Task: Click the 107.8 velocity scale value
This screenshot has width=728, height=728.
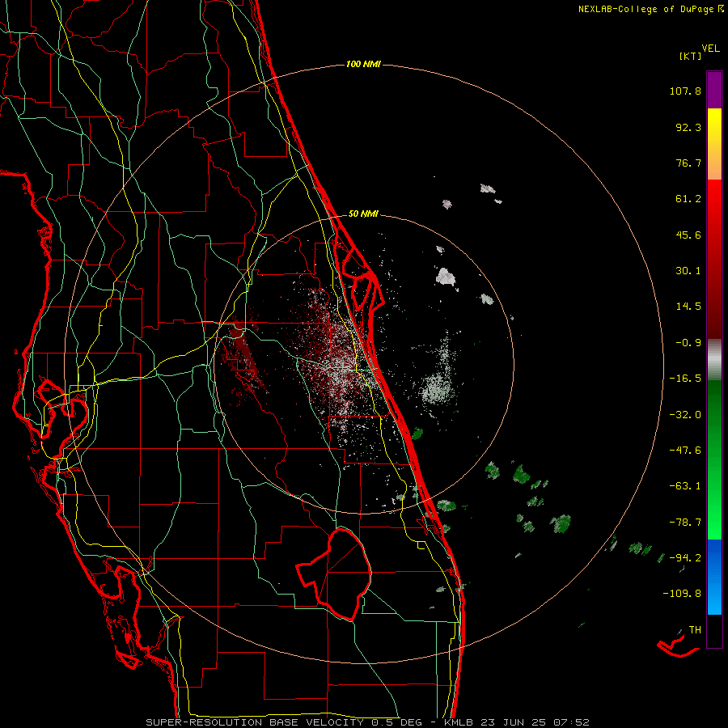Action: pos(685,91)
